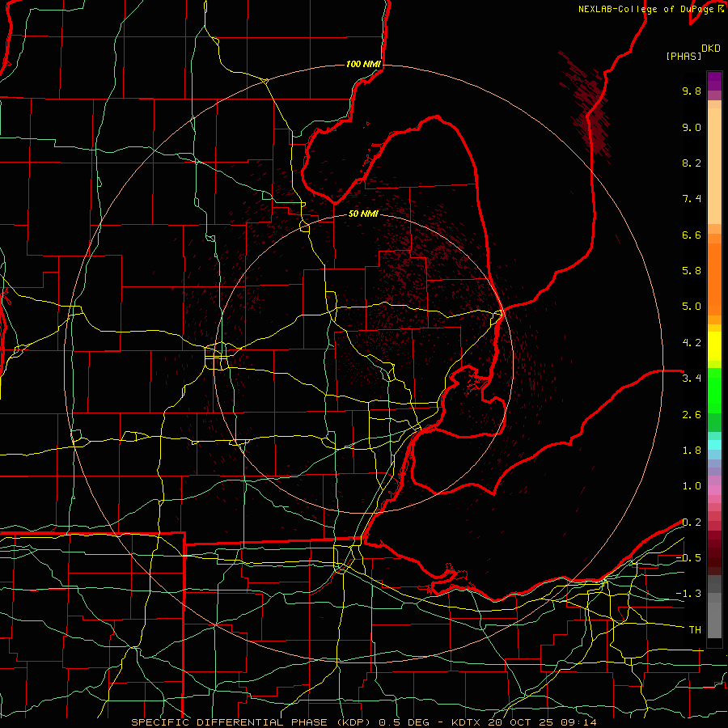Click the cyan segment of the color bar

click(x=714, y=445)
